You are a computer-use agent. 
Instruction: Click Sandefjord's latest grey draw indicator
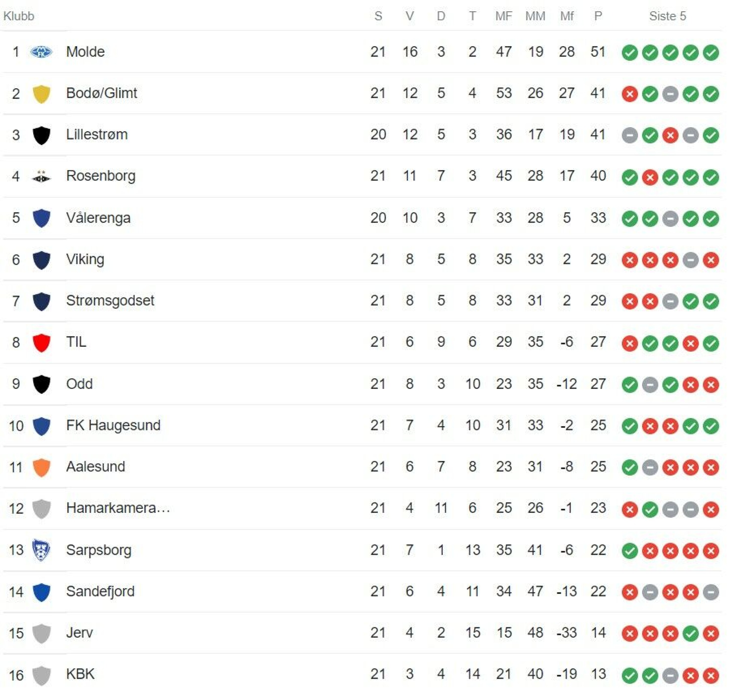pyautogui.click(x=710, y=592)
